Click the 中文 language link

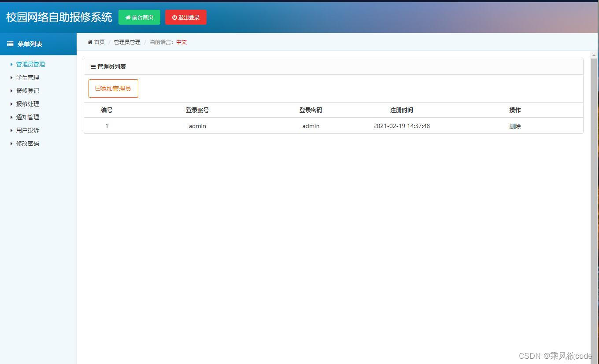point(181,42)
